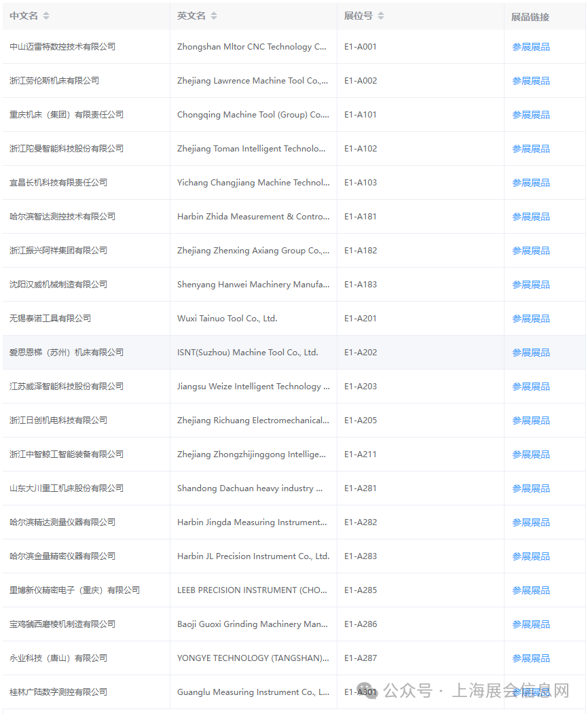Click booth number E1-A001

(x=361, y=46)
